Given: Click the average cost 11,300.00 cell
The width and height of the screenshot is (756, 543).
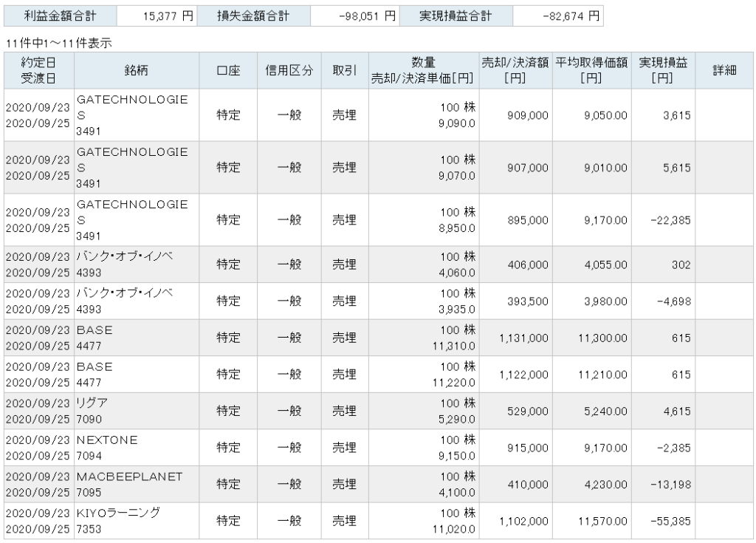Looking at the screenshot, I should (x=591, y=338).
